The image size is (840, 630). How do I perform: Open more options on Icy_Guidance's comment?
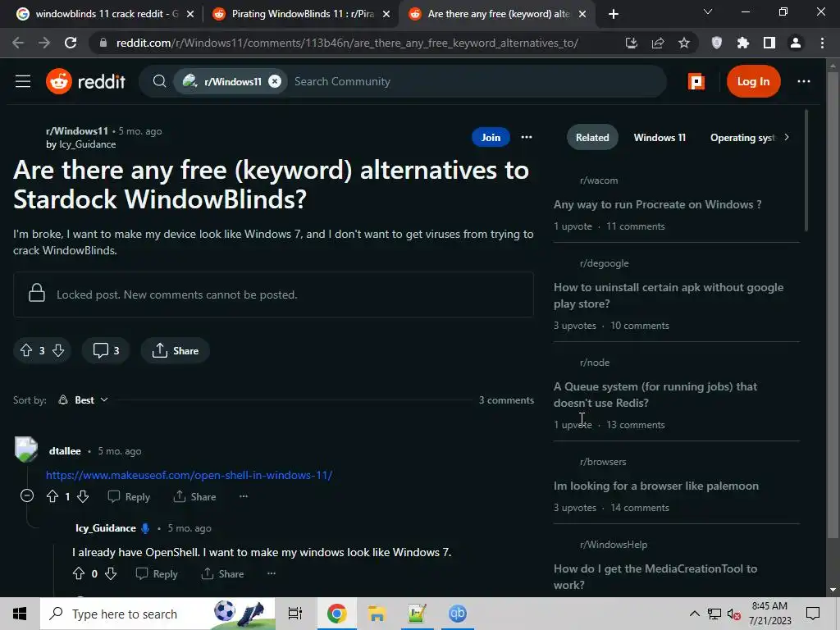pyautogui.click(x=272, y=573)
